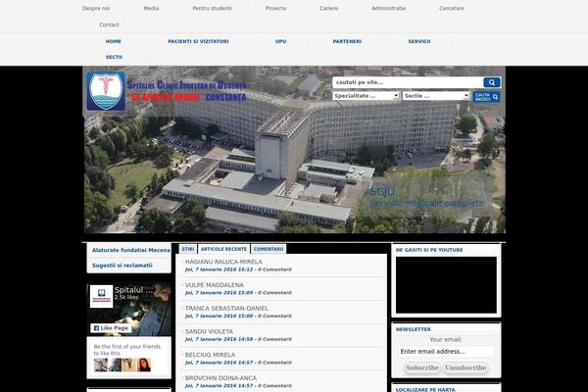Open the Servicii menu item

[x=419, y=41]
